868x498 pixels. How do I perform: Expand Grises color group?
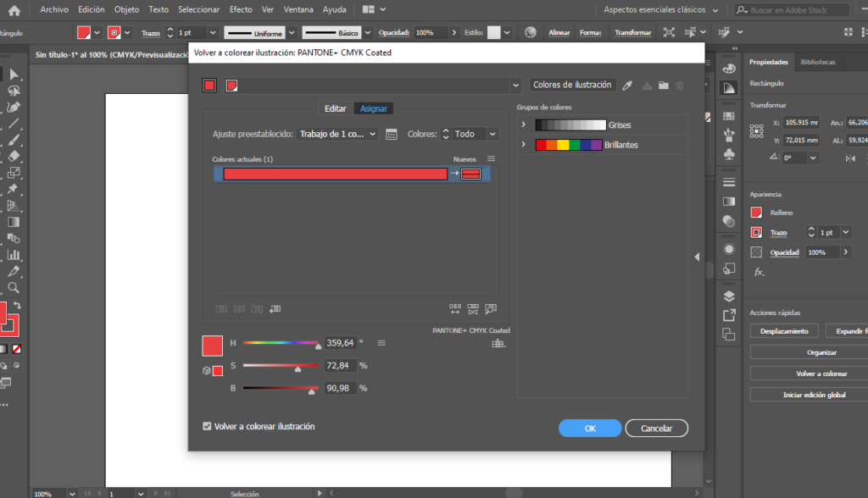pos(523,125)
